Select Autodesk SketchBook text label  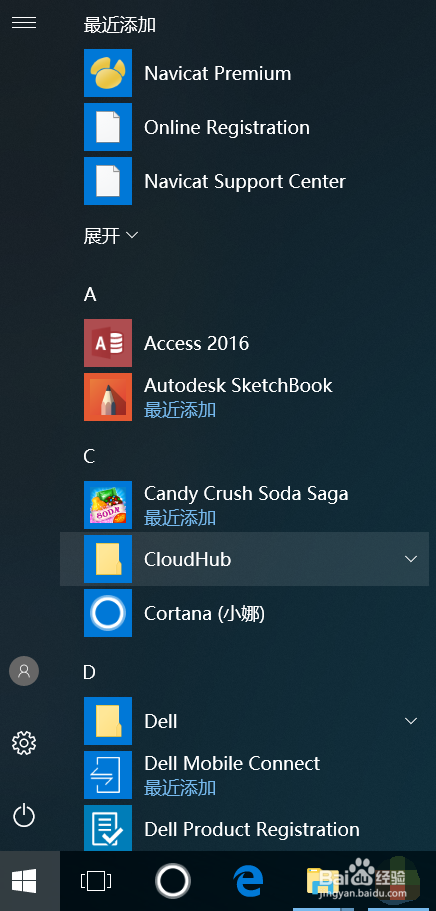[x=238, y=385]
